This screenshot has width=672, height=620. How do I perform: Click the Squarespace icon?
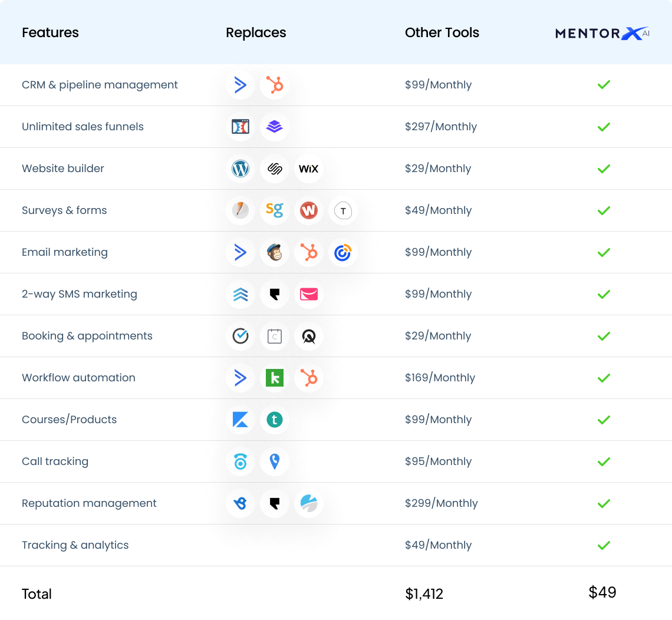tap(275, 169)
